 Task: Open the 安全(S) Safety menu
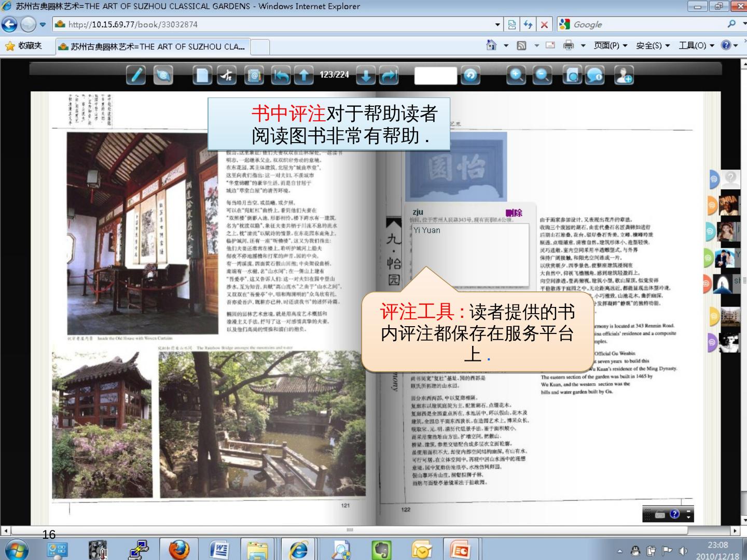pos(653,46)
